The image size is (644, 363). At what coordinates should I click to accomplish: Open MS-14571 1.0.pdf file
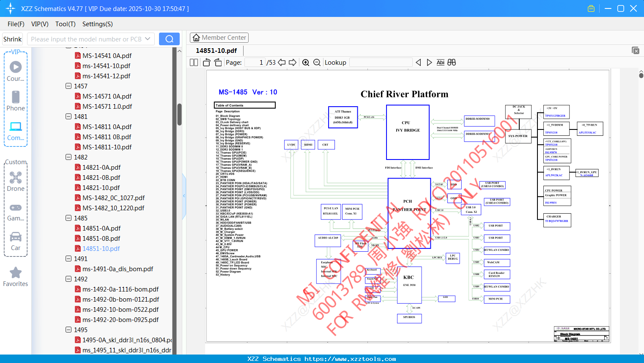107,107
